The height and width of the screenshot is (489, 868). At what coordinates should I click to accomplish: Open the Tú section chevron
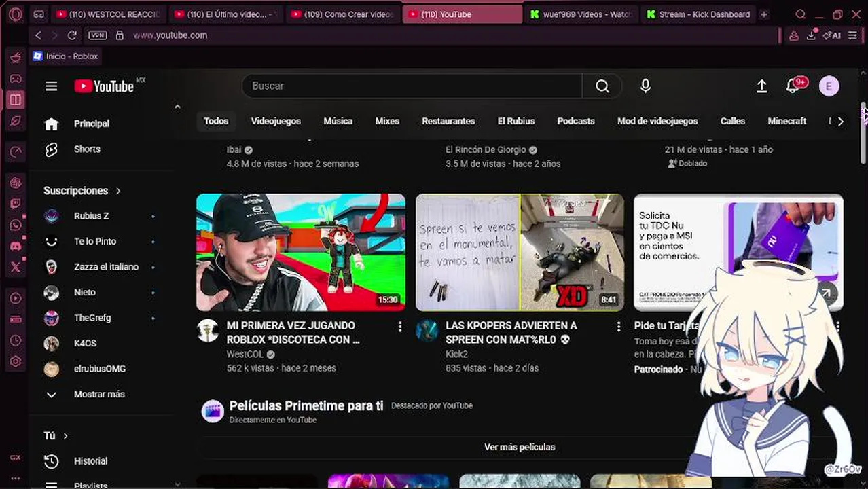66,435
